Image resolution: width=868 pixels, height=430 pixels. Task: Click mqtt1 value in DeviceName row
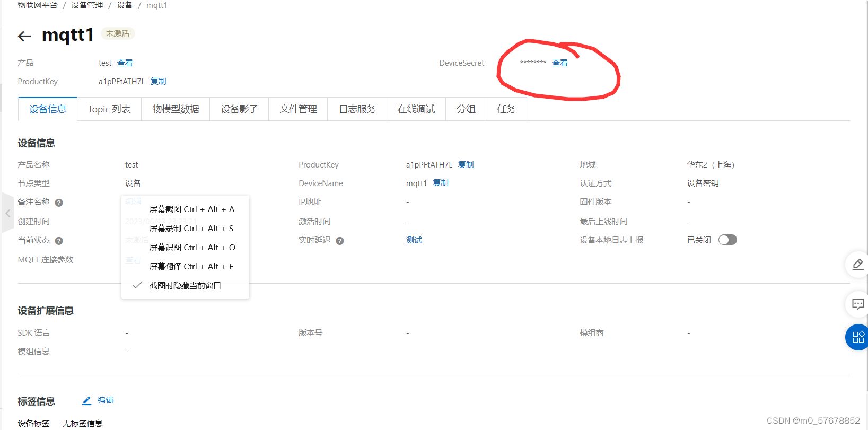(x=416, y=183)
